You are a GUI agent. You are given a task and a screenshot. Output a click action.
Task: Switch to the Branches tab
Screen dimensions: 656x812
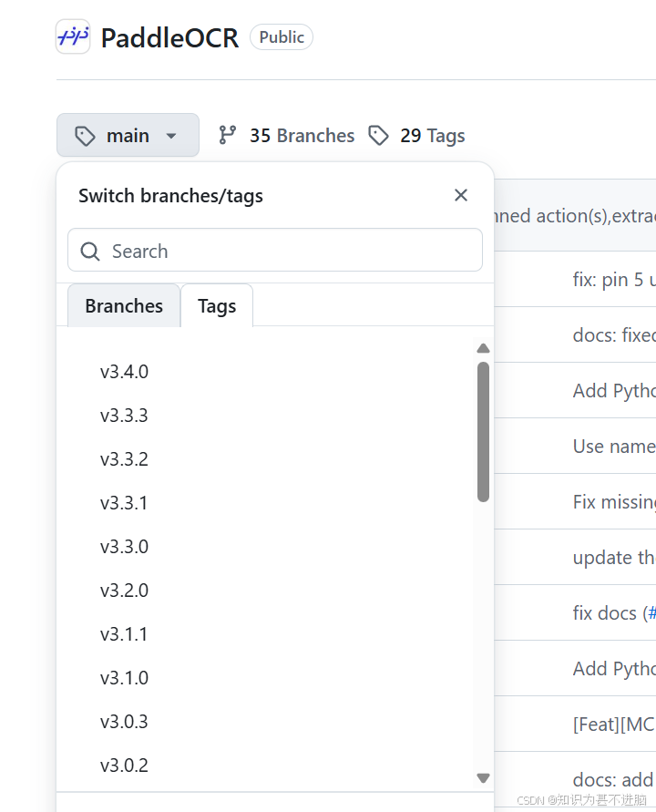click(124, 305)
